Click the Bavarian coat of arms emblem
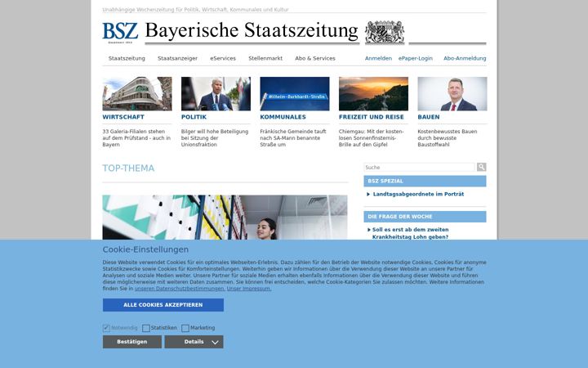The image size is (588, 368). (x=385, y=32)
